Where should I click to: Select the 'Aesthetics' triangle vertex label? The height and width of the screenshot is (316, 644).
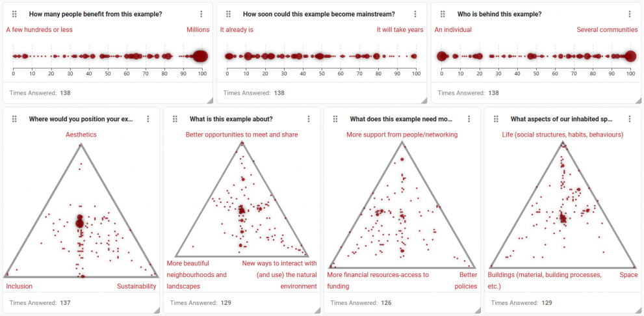click(x=81, y=135)
